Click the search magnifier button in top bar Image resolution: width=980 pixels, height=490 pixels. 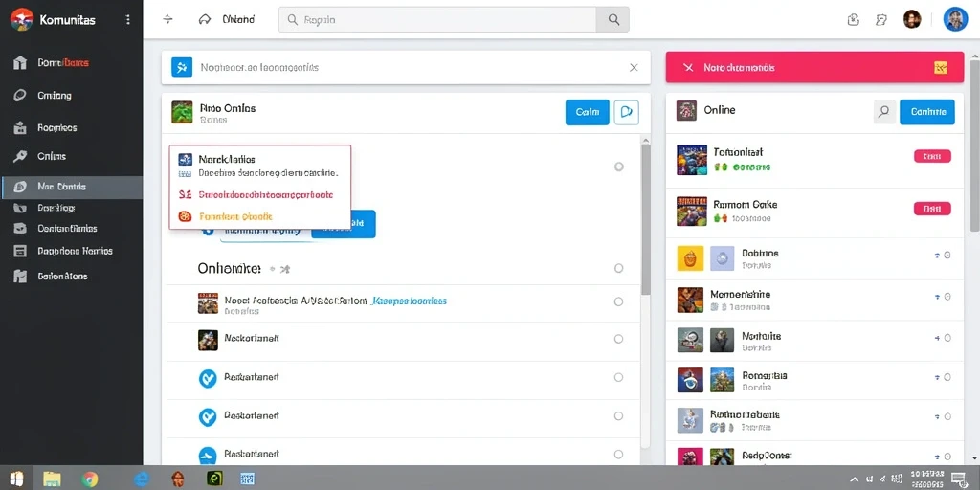[613, 20]
